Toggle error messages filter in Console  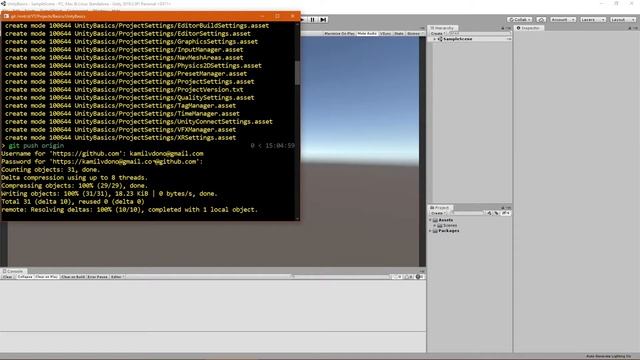click(420, 277)
